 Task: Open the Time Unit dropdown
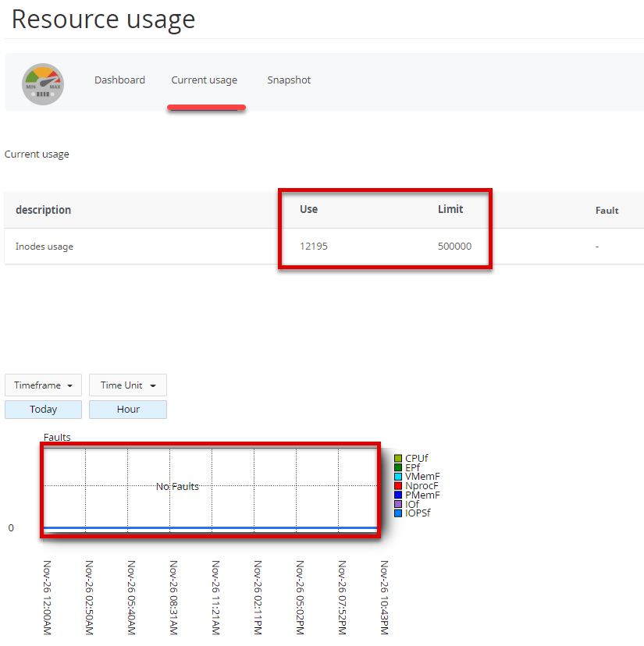coord(128,385)
